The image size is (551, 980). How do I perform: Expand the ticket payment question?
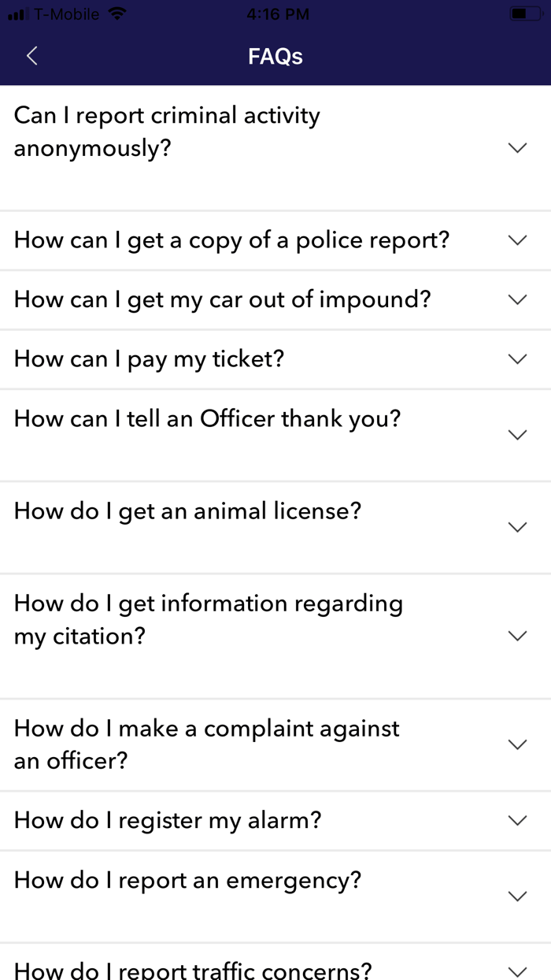pyautogui.click(x=517, y=358)
